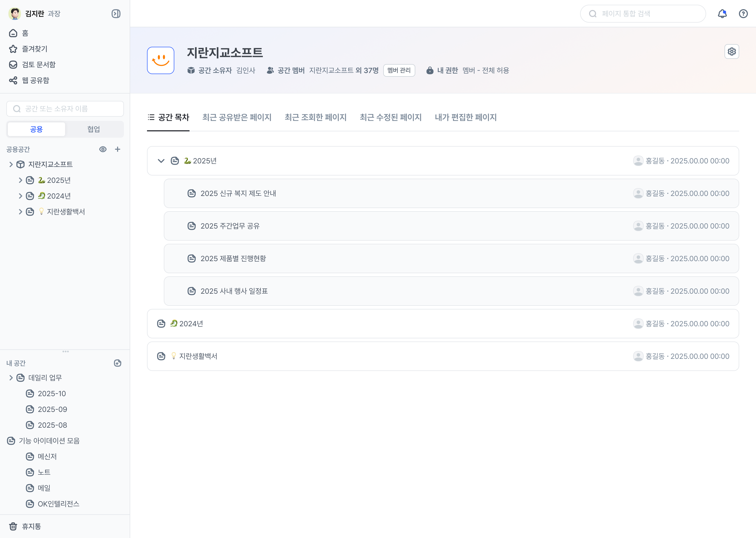Open 최근 조회한 페이지 tab
The image size is (756, 538).
315,117
